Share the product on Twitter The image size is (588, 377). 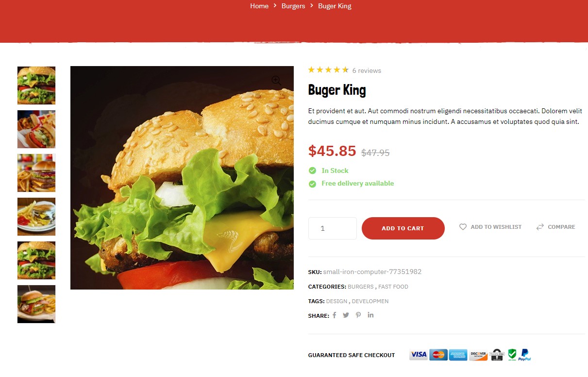pos(346,315)
